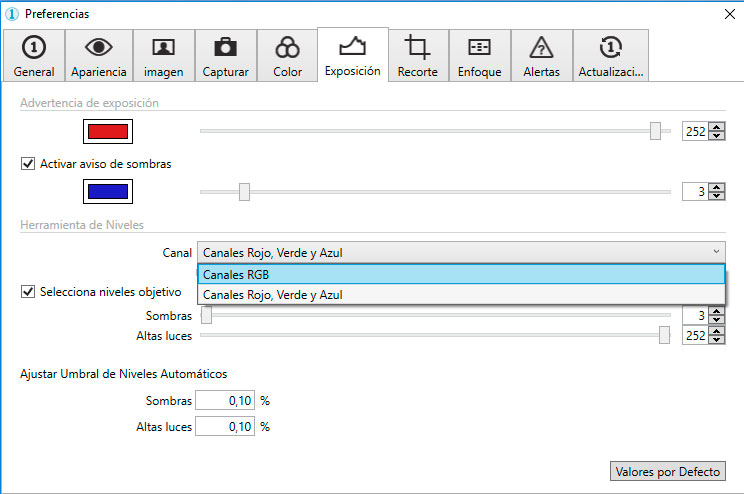Disable Activar aviso de sombras checkbox
The height and width of the screenshot is (494, 744).
click(x=28, y=163)
